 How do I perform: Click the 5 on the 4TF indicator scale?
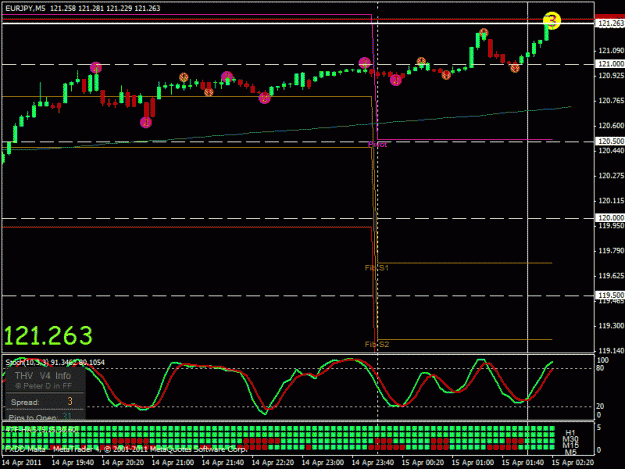(x=599, y=428)
